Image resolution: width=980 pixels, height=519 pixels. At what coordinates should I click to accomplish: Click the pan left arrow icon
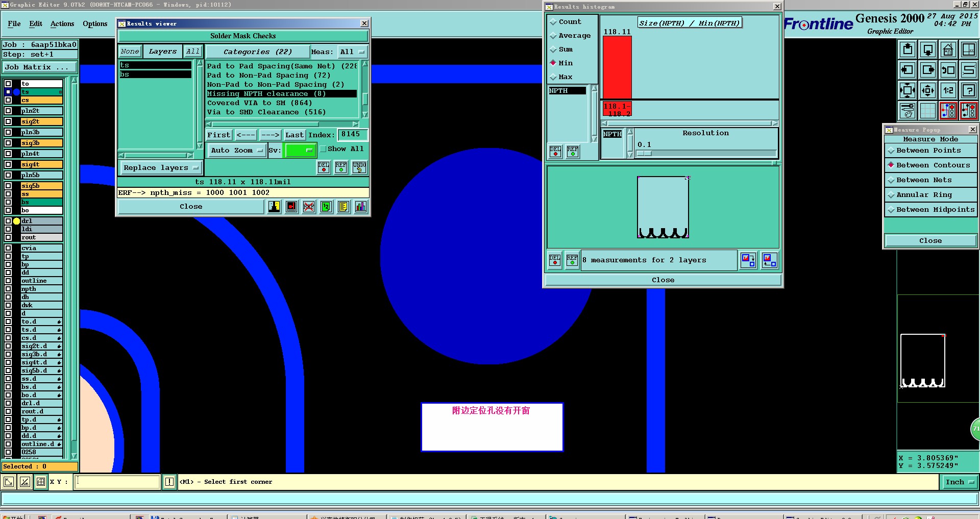click(908, 70)
